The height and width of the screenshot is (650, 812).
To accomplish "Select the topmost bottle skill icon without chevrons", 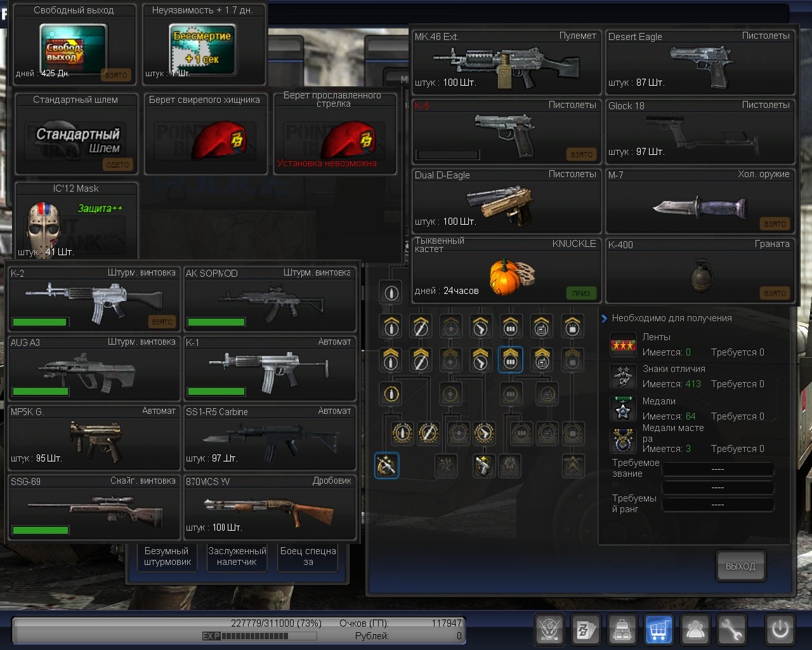I will point(391,293).
